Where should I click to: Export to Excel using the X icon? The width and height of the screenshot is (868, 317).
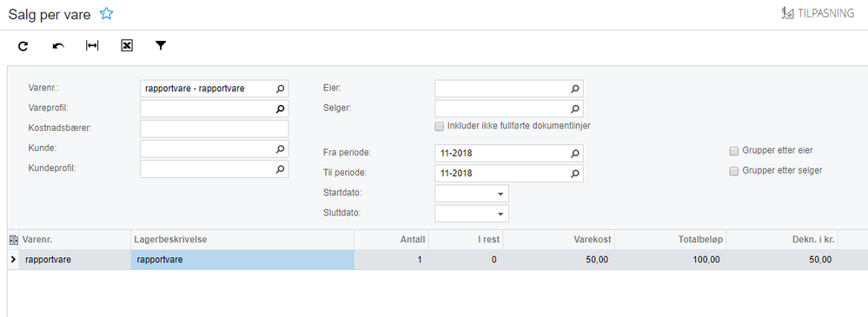point(127,46)
